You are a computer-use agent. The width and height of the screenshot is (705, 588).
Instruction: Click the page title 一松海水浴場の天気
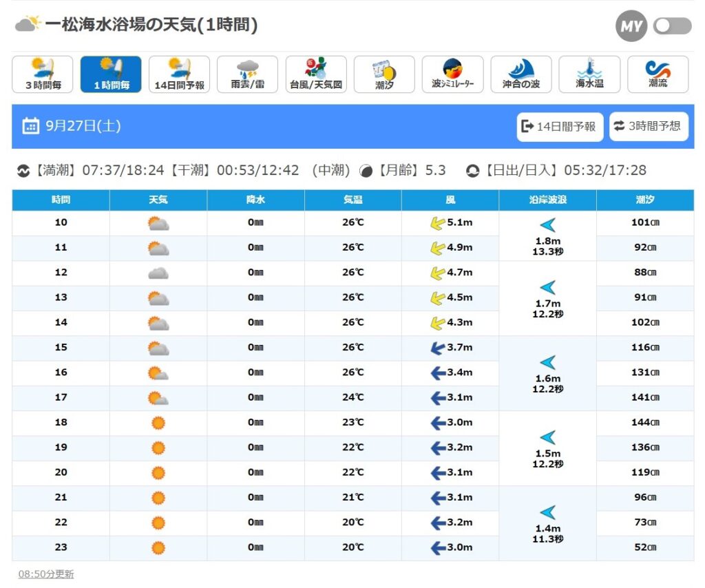point(151,25)
